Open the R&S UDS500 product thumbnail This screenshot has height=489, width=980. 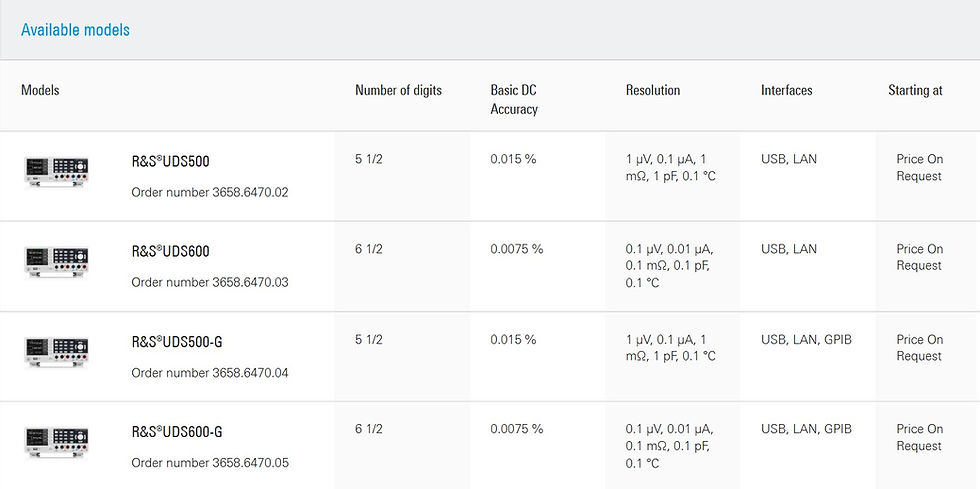pyautogui.click(x=56, y=171)
